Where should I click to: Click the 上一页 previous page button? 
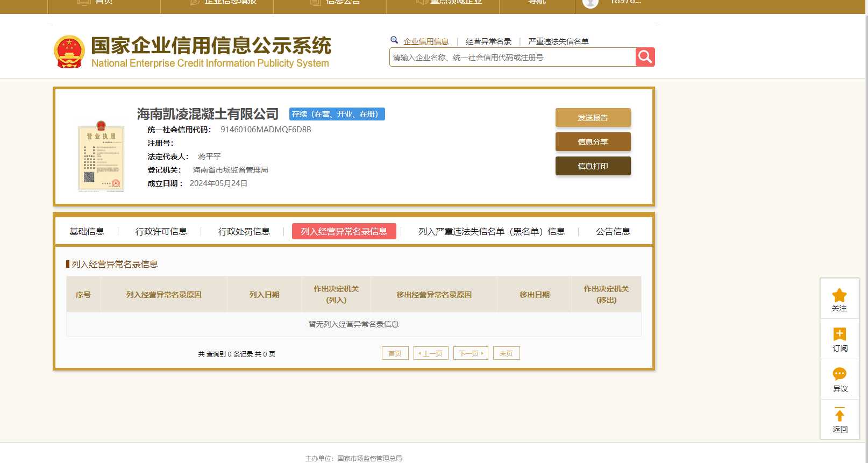click(431, 353)
